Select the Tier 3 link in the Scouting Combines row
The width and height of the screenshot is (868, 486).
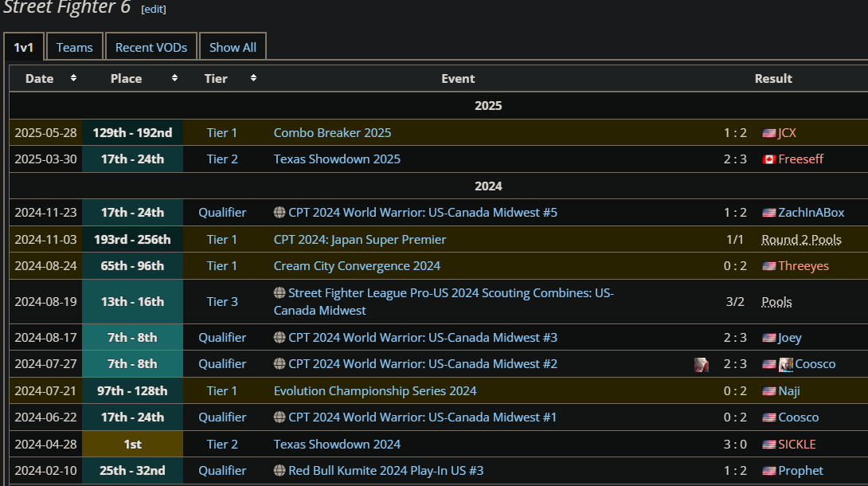click(222, 302)
